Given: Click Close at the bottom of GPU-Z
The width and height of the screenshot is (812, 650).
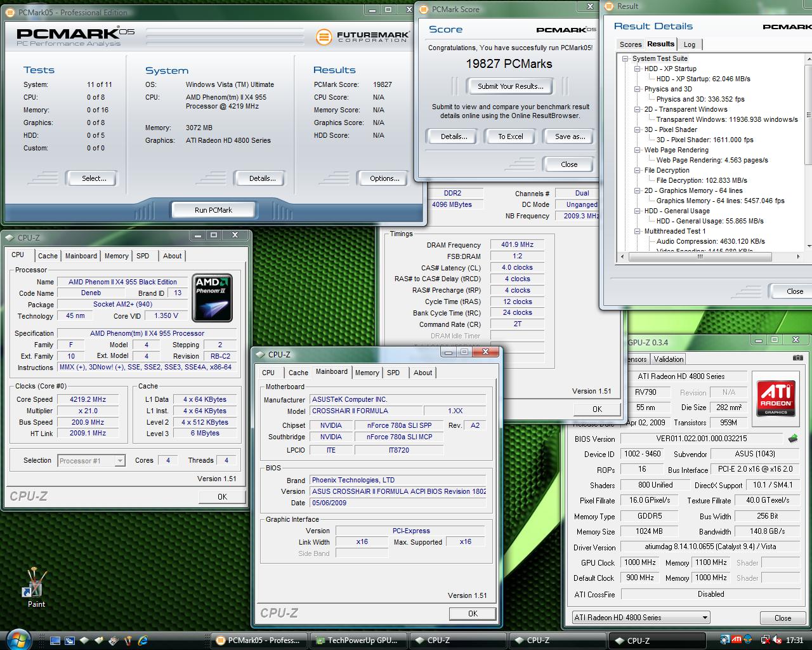Looking at the screenshot, I should [783, 618].
